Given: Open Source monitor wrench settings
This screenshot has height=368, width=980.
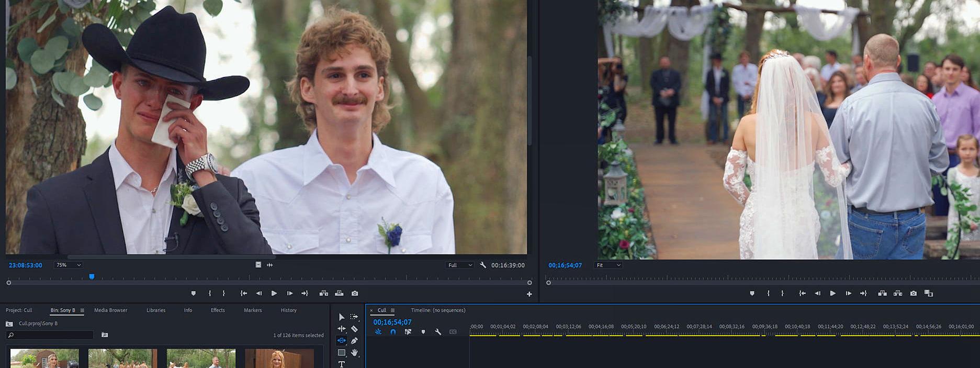Looking at the screenshot, I should (483, 265).
